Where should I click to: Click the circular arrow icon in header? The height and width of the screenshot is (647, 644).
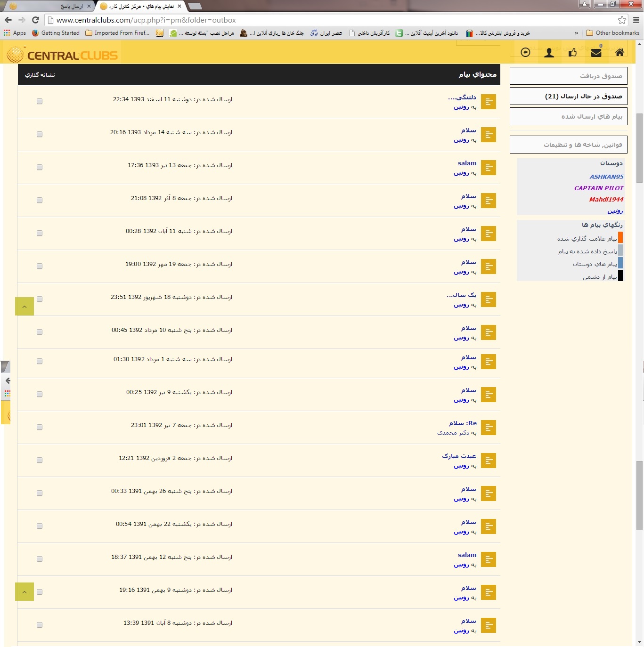(x=525, y=52)
